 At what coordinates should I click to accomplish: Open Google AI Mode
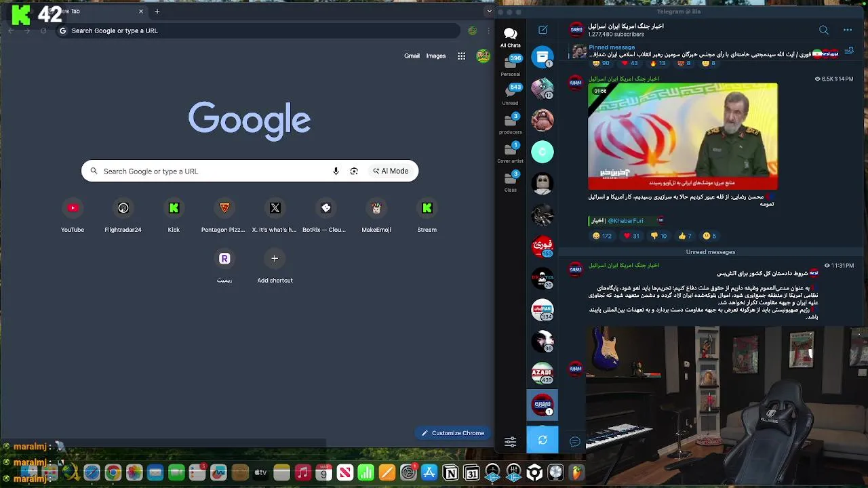coord(391,171)
